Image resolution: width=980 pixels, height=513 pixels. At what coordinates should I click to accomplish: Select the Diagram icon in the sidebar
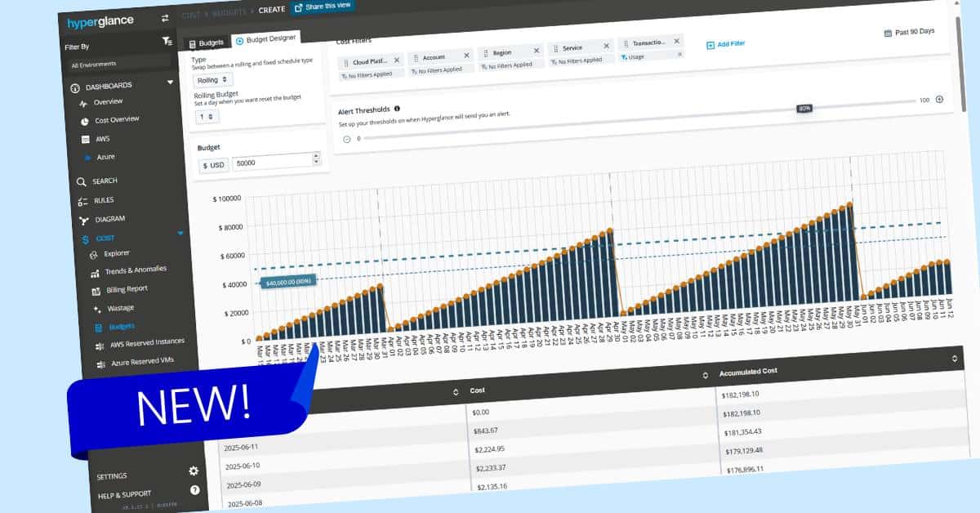click(84, 218)
